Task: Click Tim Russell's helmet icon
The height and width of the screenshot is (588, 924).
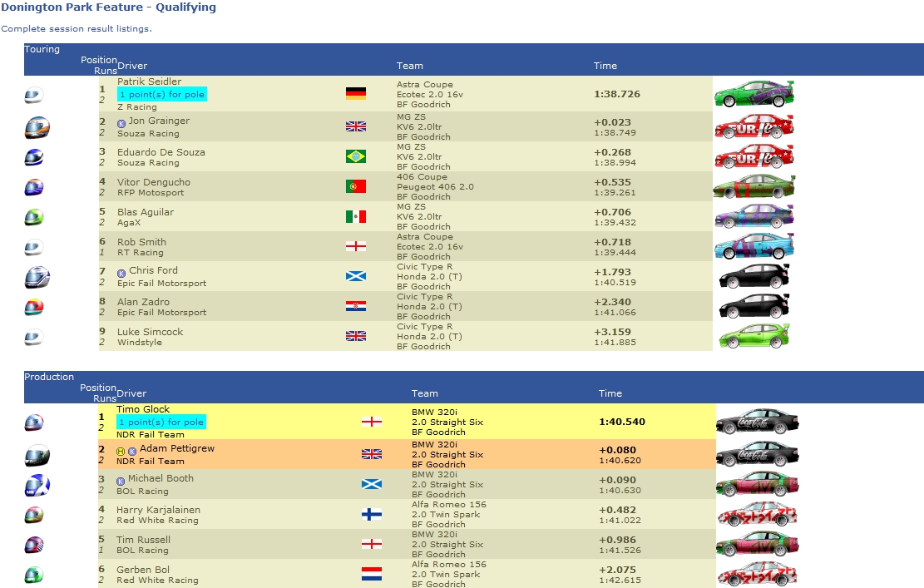Action: [x=33, y=545]
